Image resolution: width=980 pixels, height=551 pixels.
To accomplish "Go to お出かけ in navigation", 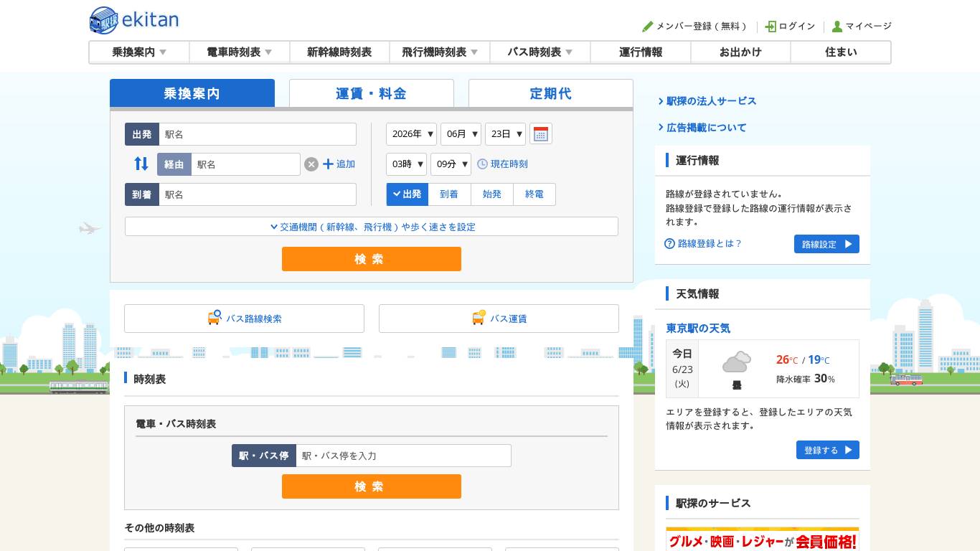I will (x=740, y=52).
